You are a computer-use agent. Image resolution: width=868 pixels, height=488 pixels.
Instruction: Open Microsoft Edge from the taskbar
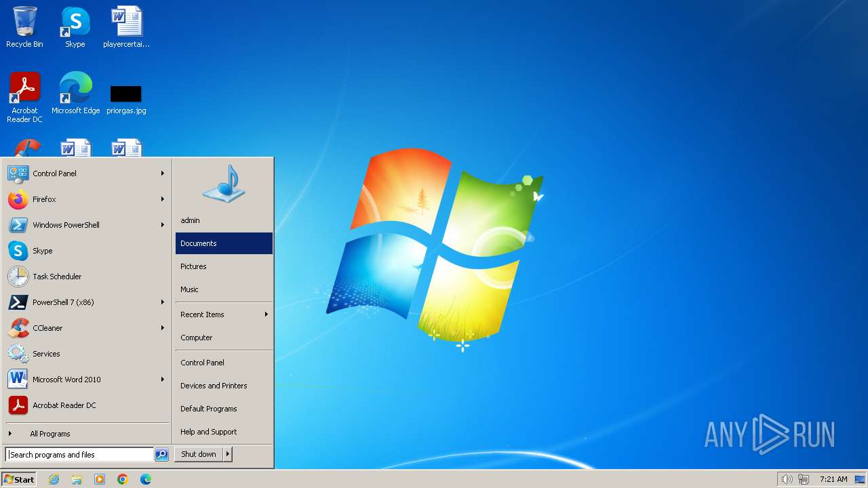coord(146,479)
